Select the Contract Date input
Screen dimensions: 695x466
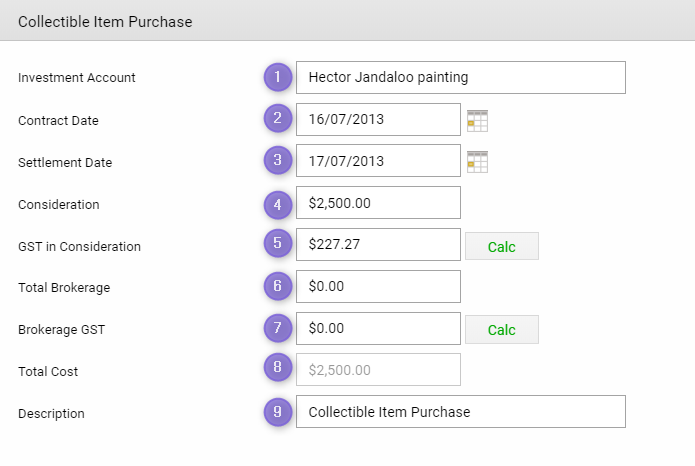click(x=379, y=119)
